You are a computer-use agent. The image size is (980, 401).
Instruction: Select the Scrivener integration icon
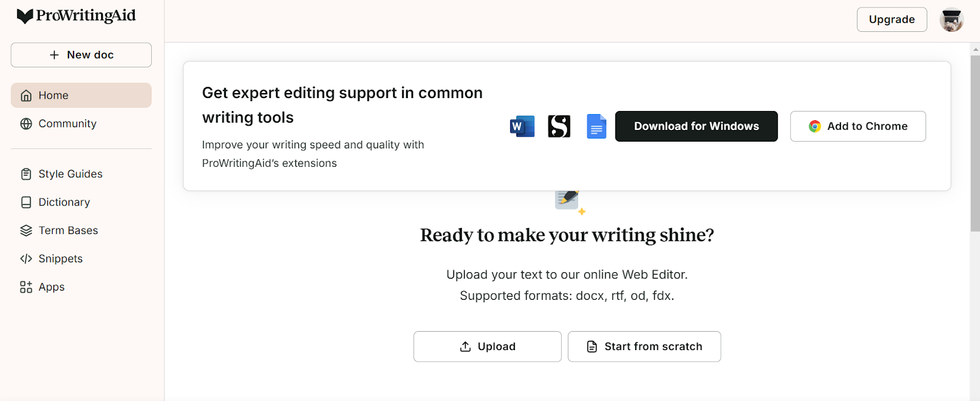click(559, 126)
